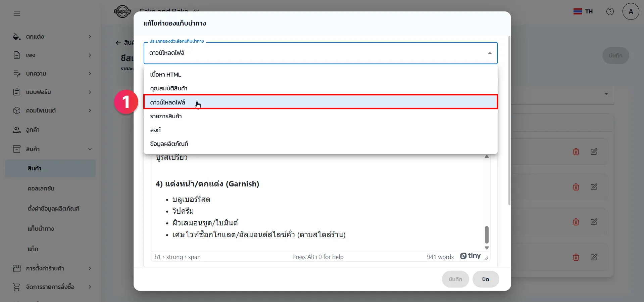The height and width of the screenshot is (302, 644).
Task: Click the hamburger menu icon
Action: coord(17,13)
